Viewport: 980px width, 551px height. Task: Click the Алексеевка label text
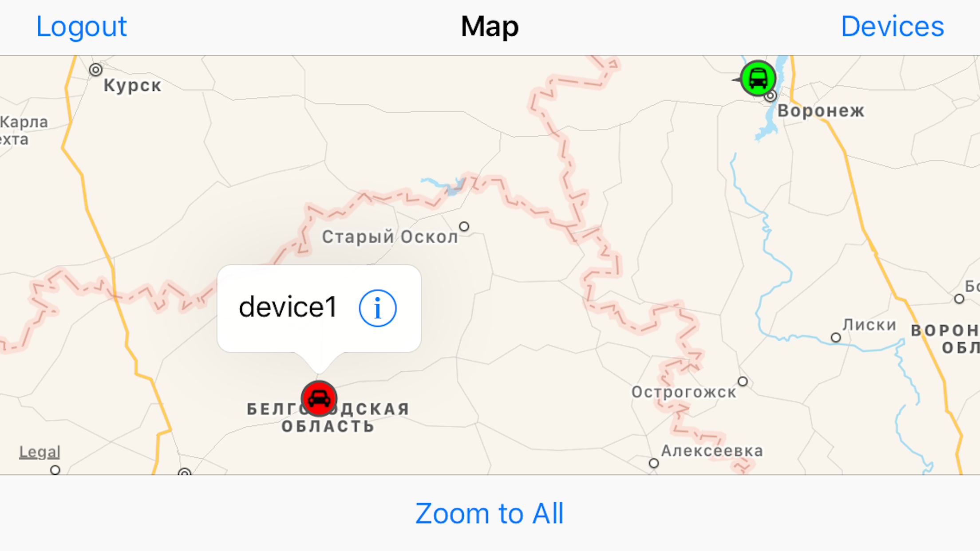point(712,451)
